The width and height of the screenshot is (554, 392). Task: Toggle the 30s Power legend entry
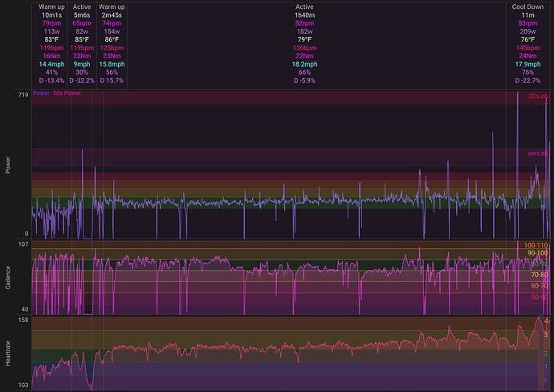point(67,93)
